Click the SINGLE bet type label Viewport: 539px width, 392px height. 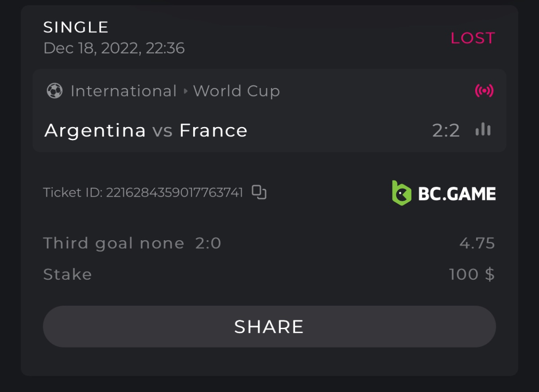point(76,27)
